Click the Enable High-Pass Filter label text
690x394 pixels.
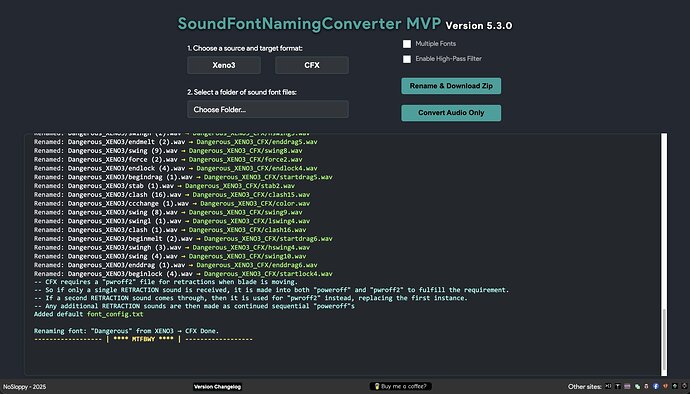pos(448,59)
